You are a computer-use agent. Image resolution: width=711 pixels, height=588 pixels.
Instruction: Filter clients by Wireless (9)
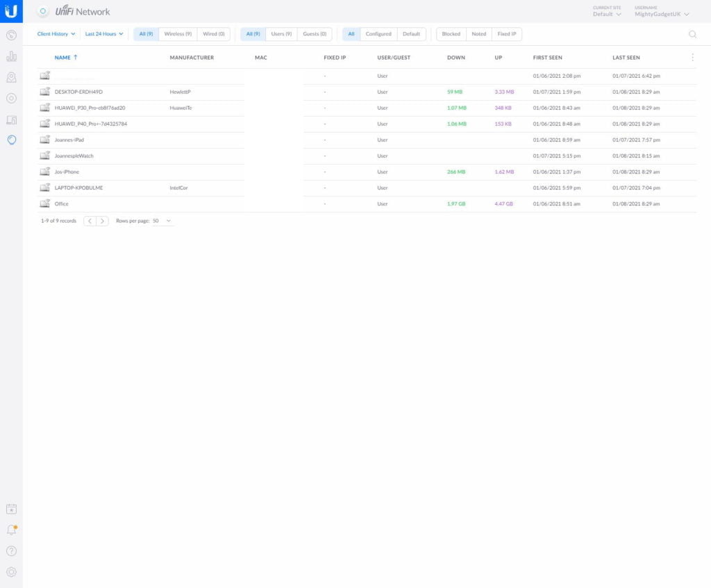[x=178, y=34]
